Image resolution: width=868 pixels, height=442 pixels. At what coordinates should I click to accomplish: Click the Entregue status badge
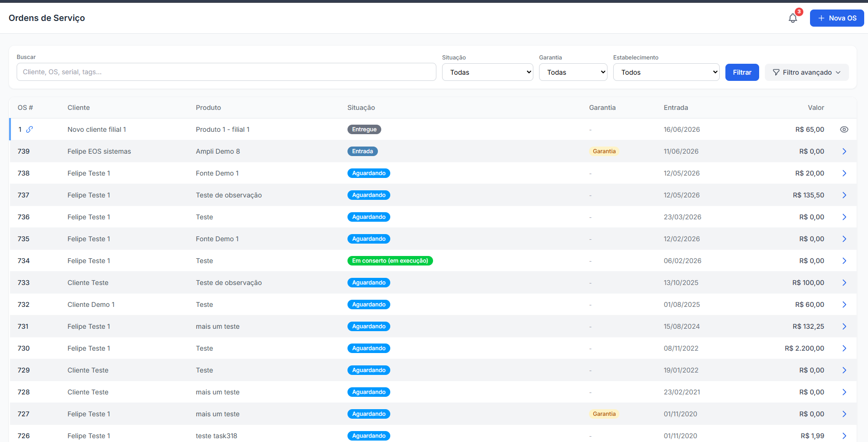tap(364, 129)
